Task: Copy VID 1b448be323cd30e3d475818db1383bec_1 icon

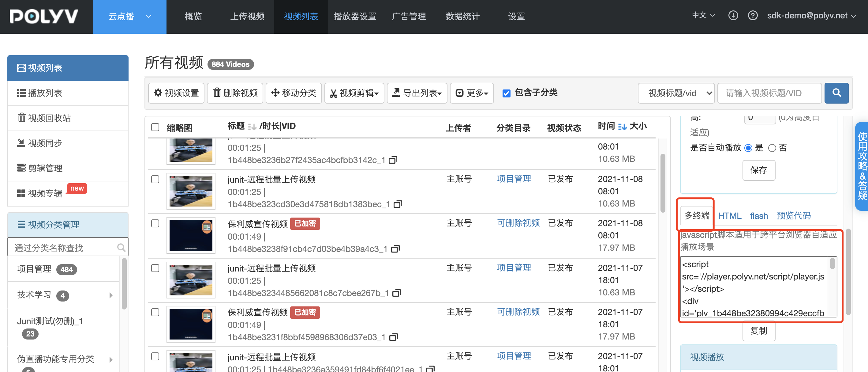Action: click(398, 204)
